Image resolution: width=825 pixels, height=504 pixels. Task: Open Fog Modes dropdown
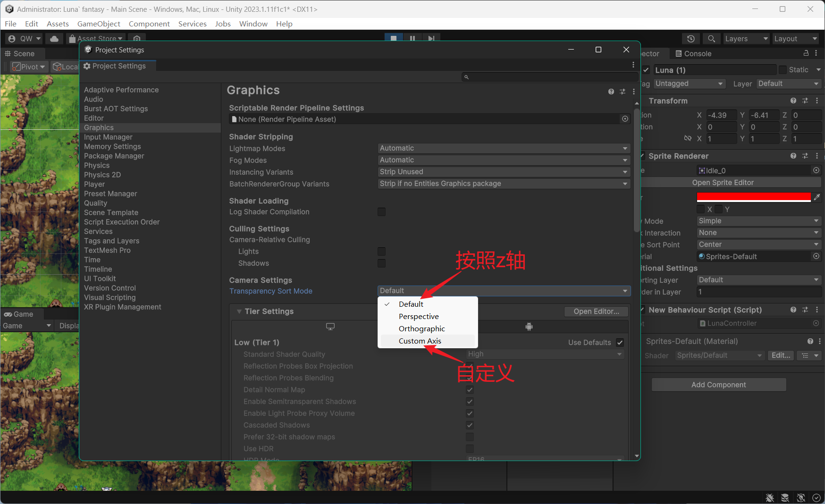click(504, 160)
